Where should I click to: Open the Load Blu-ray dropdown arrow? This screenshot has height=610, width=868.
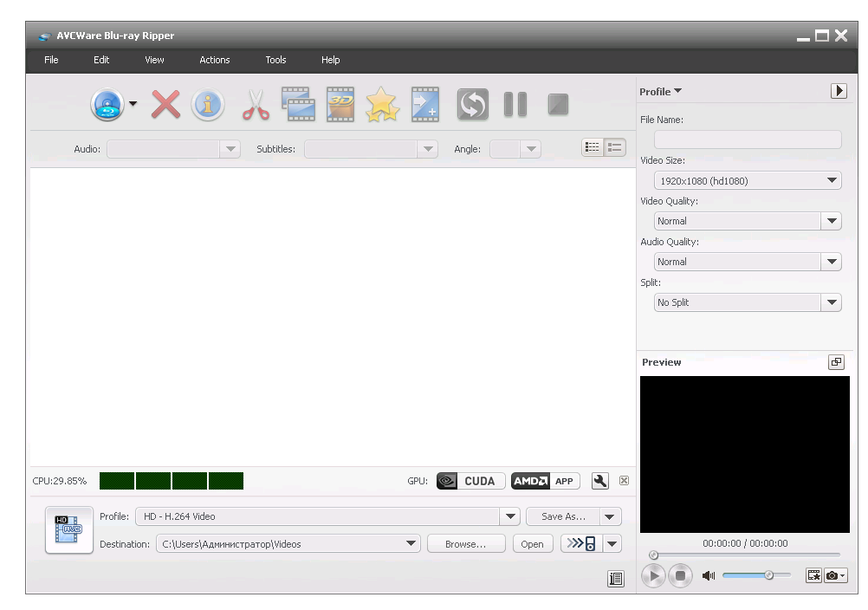[x=133, y=103]
